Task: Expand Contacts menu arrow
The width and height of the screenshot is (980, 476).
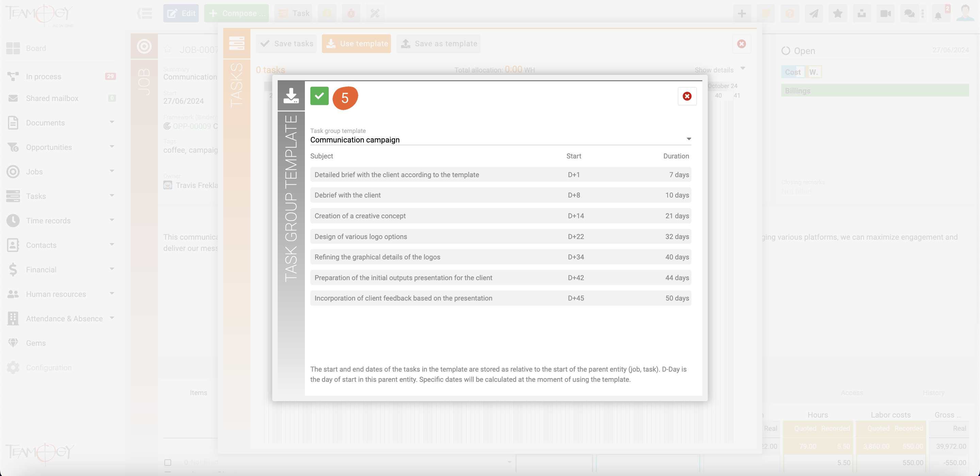Action: coord(112,244)
